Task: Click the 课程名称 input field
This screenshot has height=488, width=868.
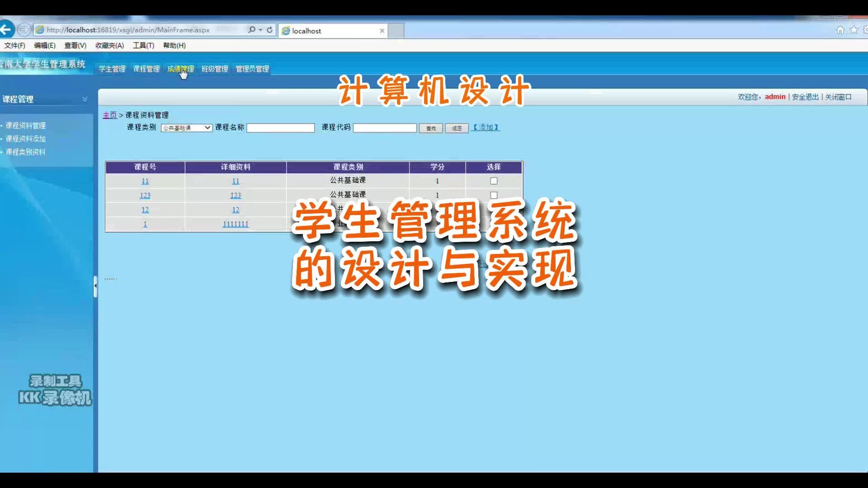Action: [x=280, y=128]
